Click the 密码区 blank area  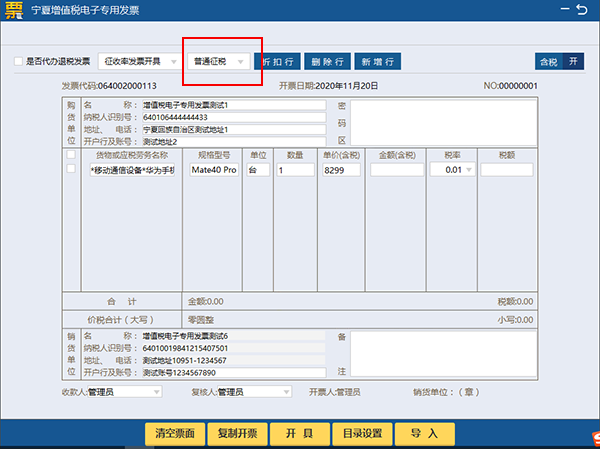coord(444,122)
